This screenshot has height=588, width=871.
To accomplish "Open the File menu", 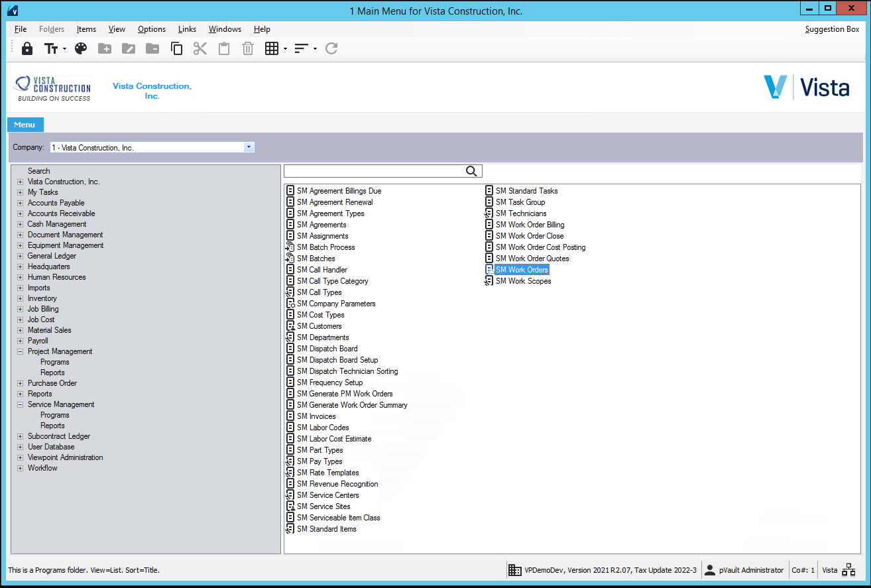I will point(21,29).
